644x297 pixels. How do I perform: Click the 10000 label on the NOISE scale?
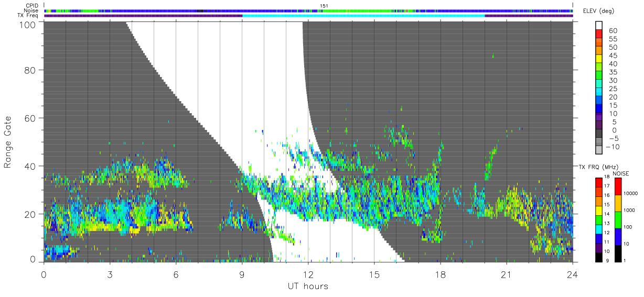[631, 193]
